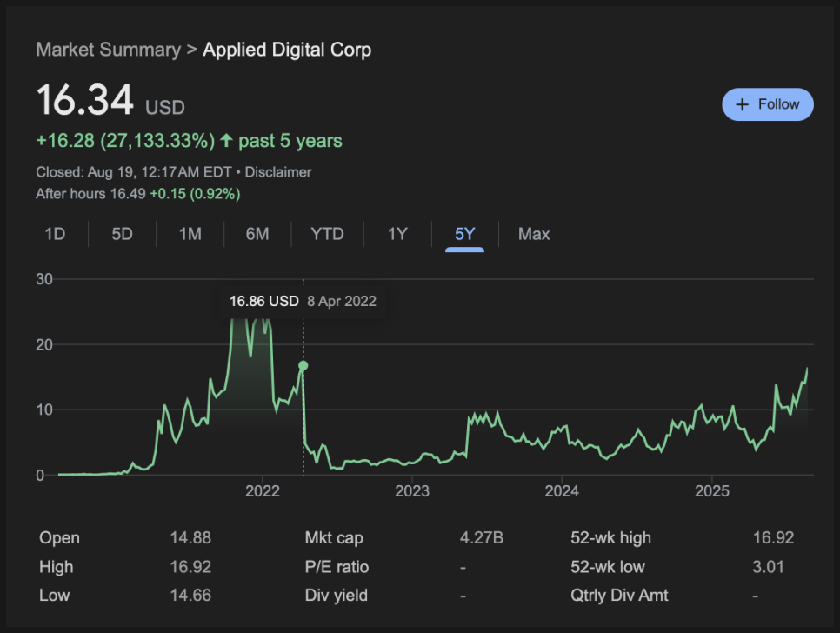Click the green up arrow beside past 5 years
The width and height of the screenshot is (840, 633).
tap(226, 140)
